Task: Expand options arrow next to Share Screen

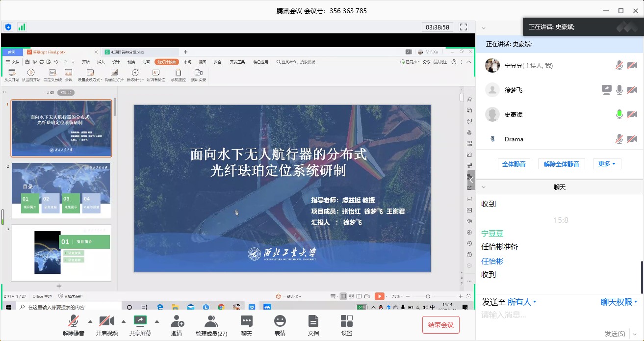Action: point(157,322)
